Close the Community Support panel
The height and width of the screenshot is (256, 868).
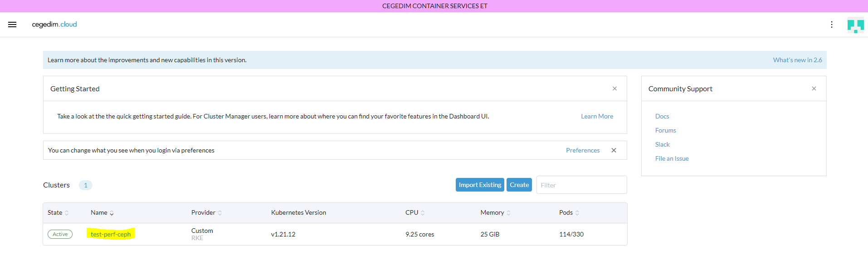coord(814,89)
